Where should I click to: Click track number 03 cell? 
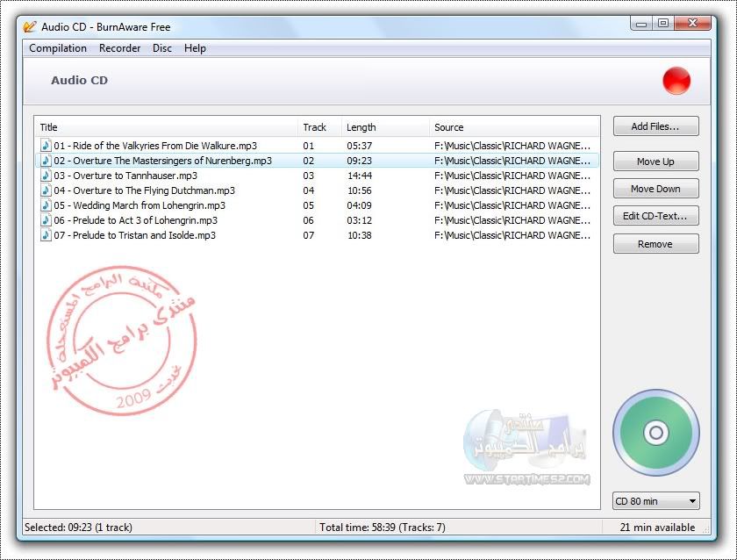pyautogui.click(x=308, y=176)
